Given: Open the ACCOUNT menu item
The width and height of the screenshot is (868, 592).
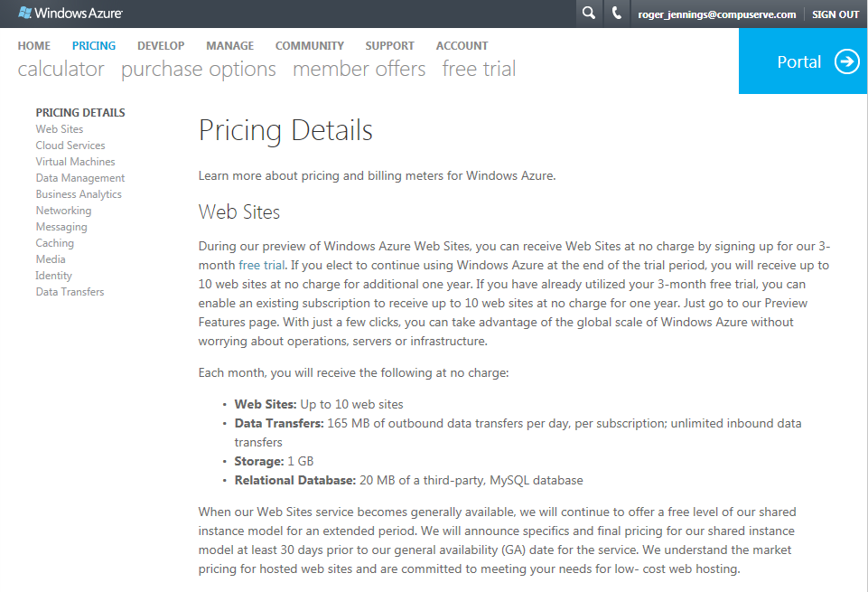Looking at the screenshot, I should click(x=462, y=46).
